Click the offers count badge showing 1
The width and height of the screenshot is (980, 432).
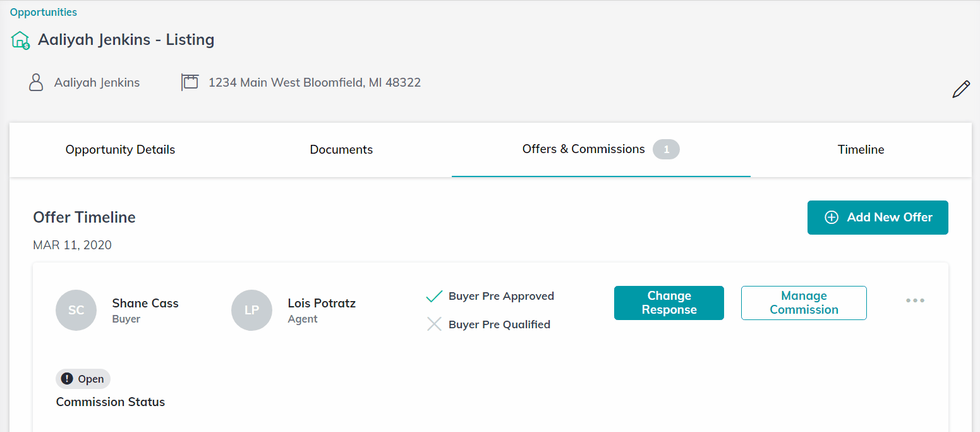click(x=666, y=150)
